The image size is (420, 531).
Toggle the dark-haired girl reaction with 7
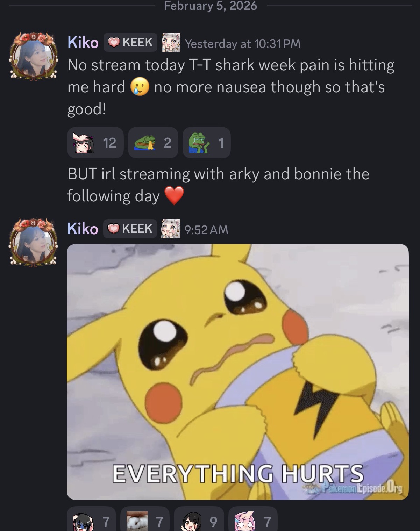click(x=91, y=520)
